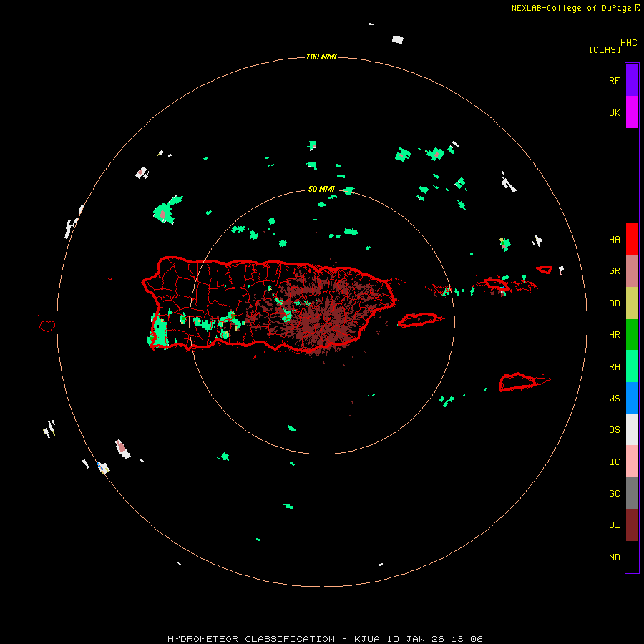Click the white dry snow echo at top
This screenshot has width=644, height=644.
point(398,39)
